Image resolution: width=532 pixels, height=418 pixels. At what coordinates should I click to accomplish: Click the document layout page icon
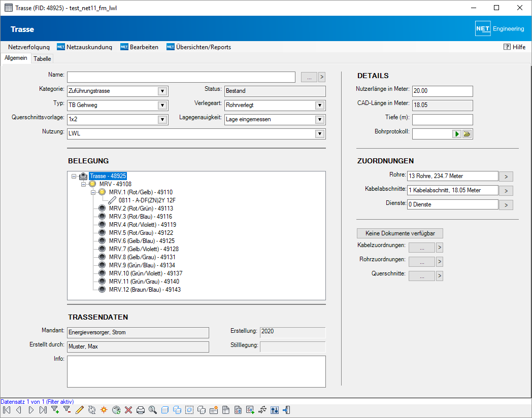pyautogui.click(x=226, y=410)
